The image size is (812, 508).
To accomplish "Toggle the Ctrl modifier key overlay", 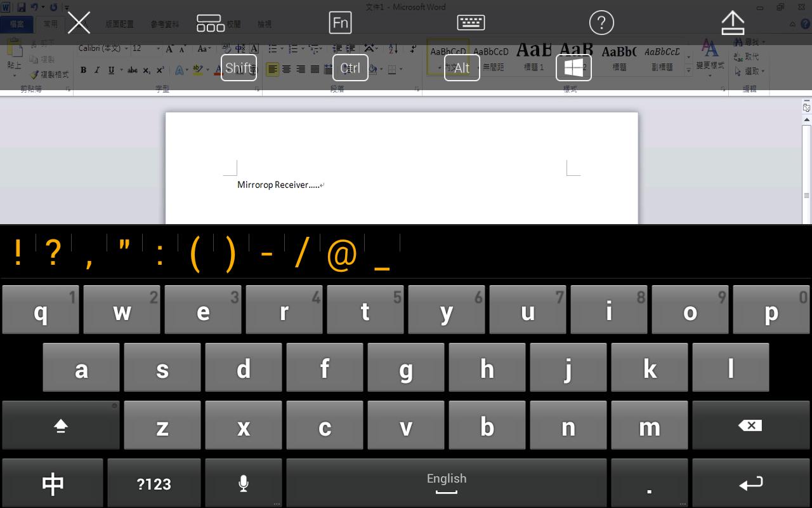I will (350, 67).
